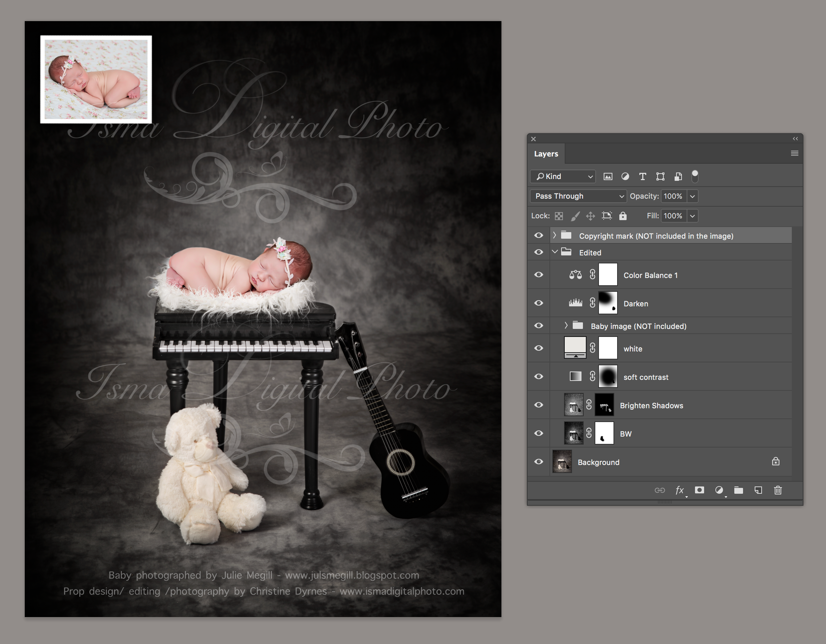Click the Fill 100% value field

pos(674,216)
